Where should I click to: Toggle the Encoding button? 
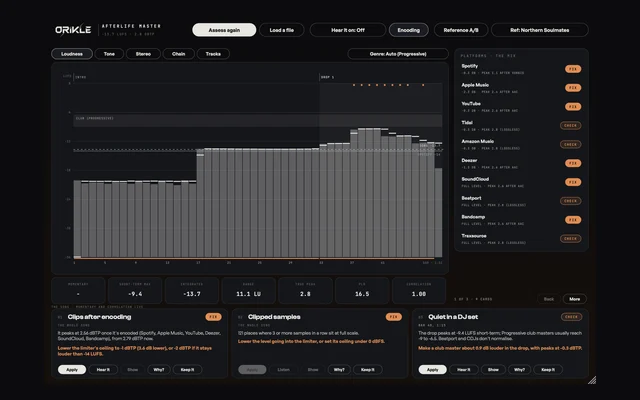click(409, 30)
